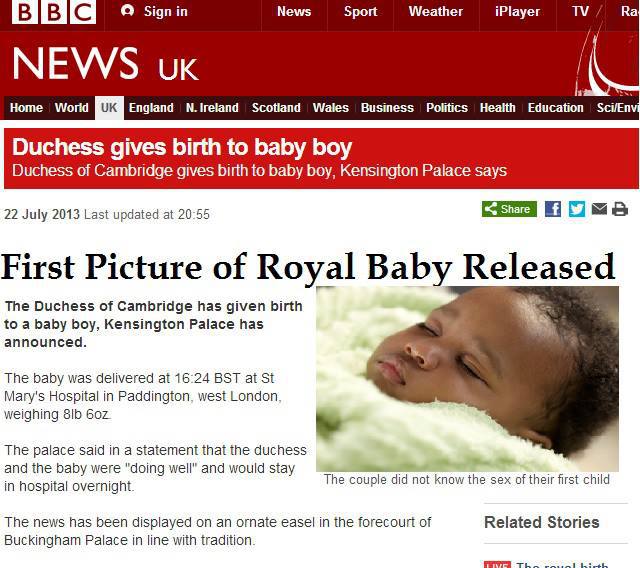The image size is (640, 568).
Task: Click the NEWS UK header logo
Action: [x=105, y=64]
